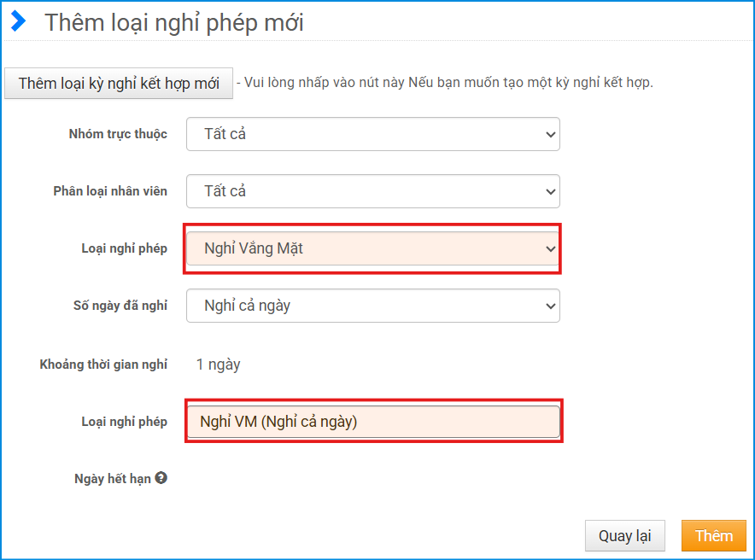The image size is (755, 560).
Task: Click the Số ngày đã nghỉ label
Action: (120, 306)
